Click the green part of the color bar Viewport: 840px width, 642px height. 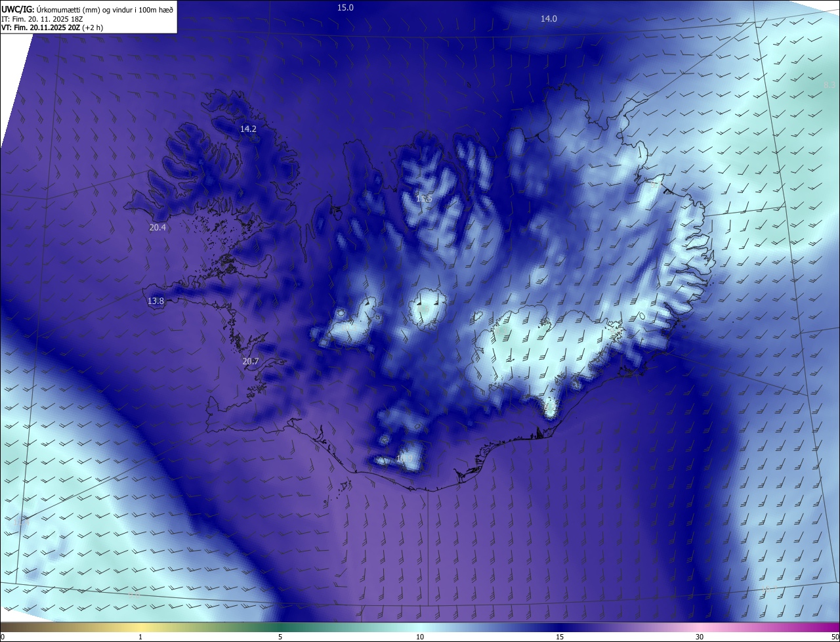[x=280, y=628]
